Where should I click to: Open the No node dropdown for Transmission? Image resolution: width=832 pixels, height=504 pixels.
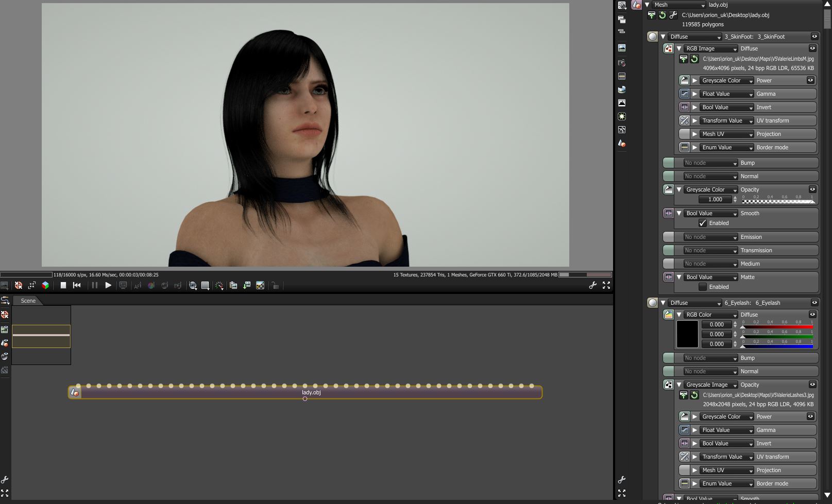[710, 250]
